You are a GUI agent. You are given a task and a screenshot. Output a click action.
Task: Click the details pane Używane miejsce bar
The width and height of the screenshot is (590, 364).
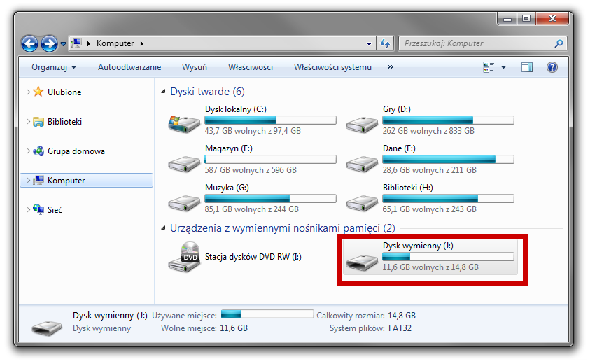pyautogui.click(x=267, y=314)
